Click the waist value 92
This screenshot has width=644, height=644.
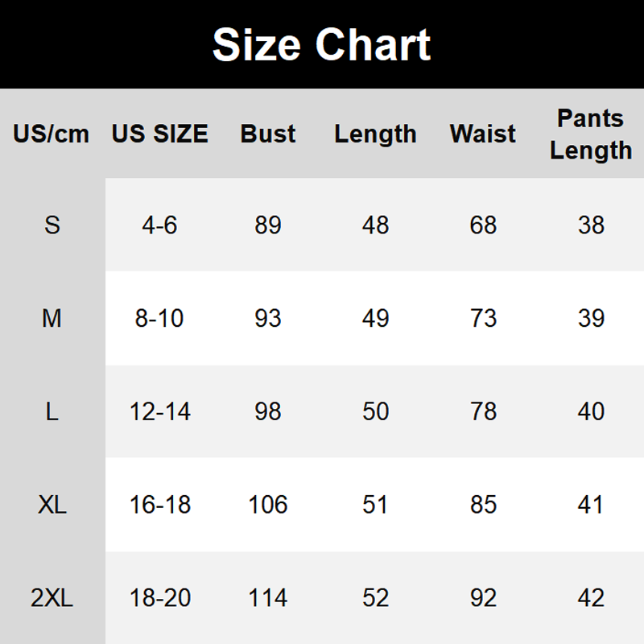(483, 598)
